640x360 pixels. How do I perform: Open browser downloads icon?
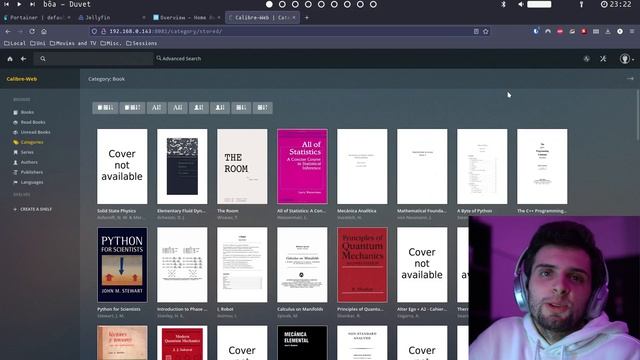click(608, 31)
